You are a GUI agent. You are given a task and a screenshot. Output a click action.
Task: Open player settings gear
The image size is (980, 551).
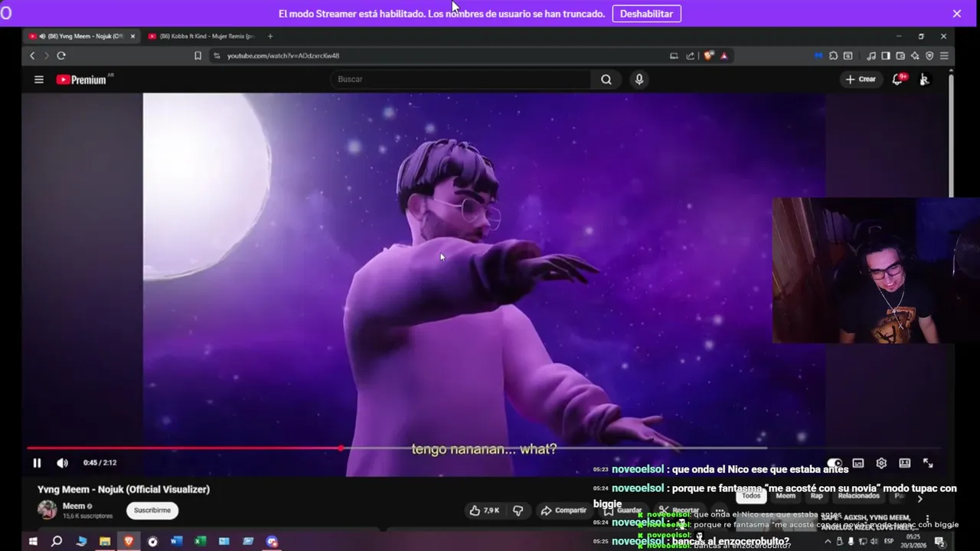click(881, 463)
